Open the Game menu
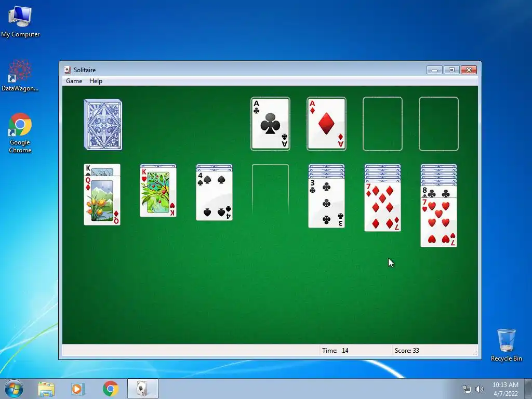The width and height of the screenshot is (532, 399). point(74,81)
